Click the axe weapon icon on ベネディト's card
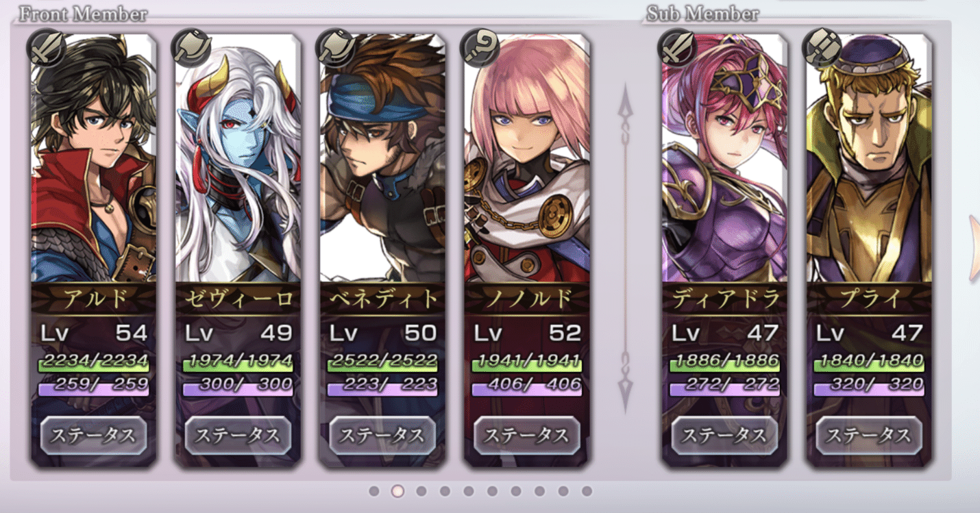The width and height of the screenshot is (980, 513). (335, 49)
